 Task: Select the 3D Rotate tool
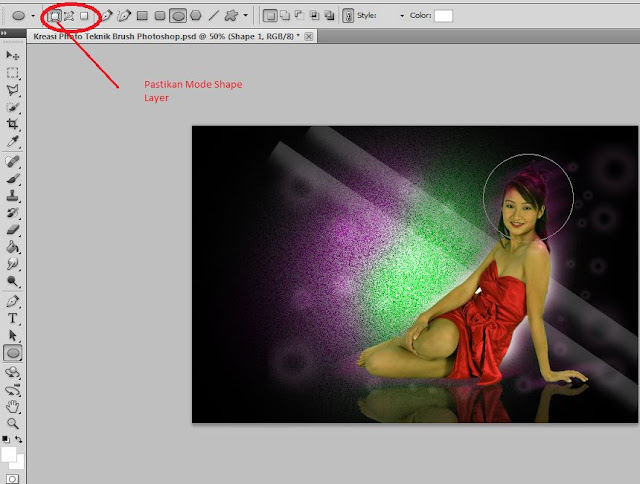point(13,372)
